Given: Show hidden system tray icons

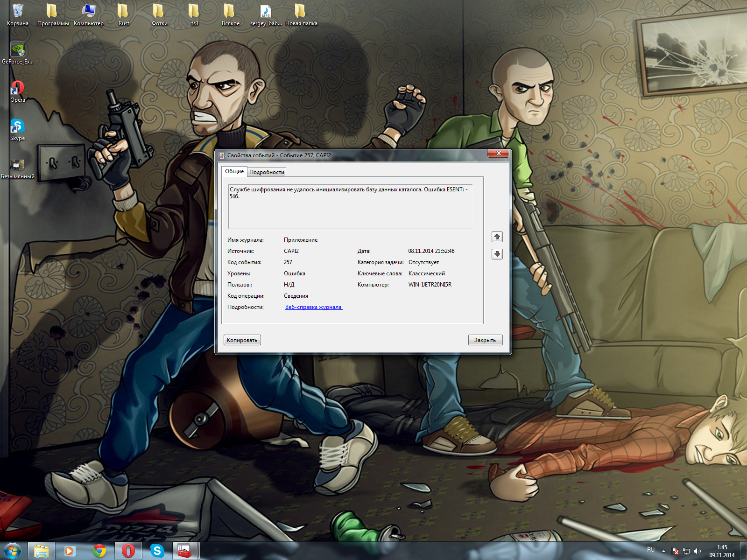Looking at the screenshot, I should (663, 551).
